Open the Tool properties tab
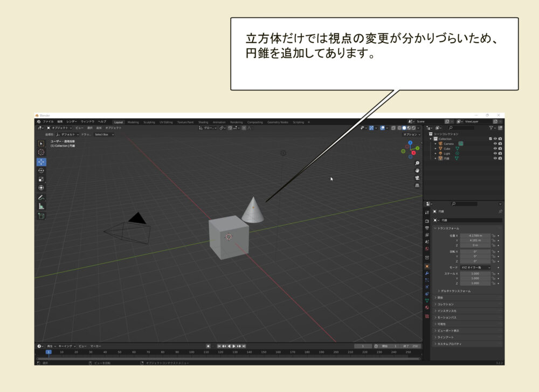Screen dimensions: 539x392 pyautogui.click(x=427, y=212)
